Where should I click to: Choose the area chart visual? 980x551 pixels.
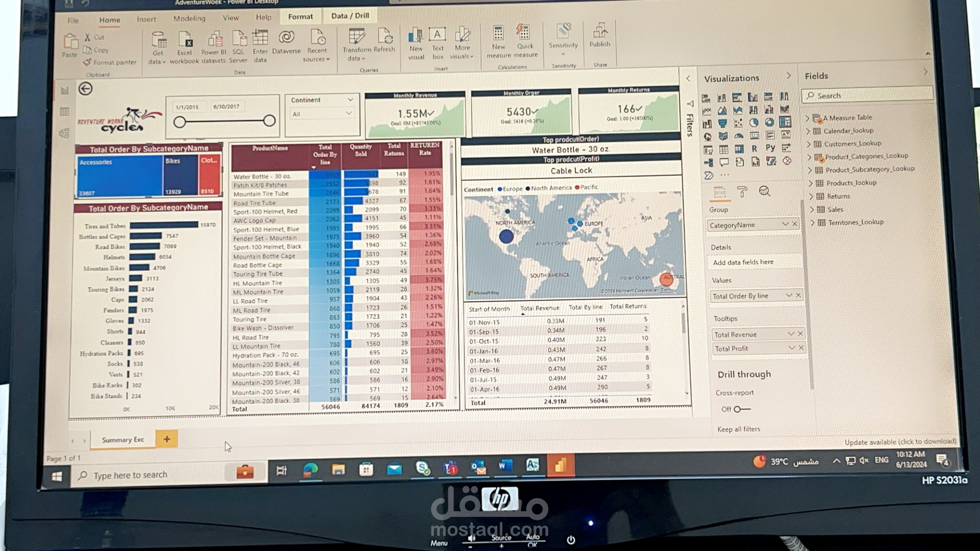(x=722, y=110)
